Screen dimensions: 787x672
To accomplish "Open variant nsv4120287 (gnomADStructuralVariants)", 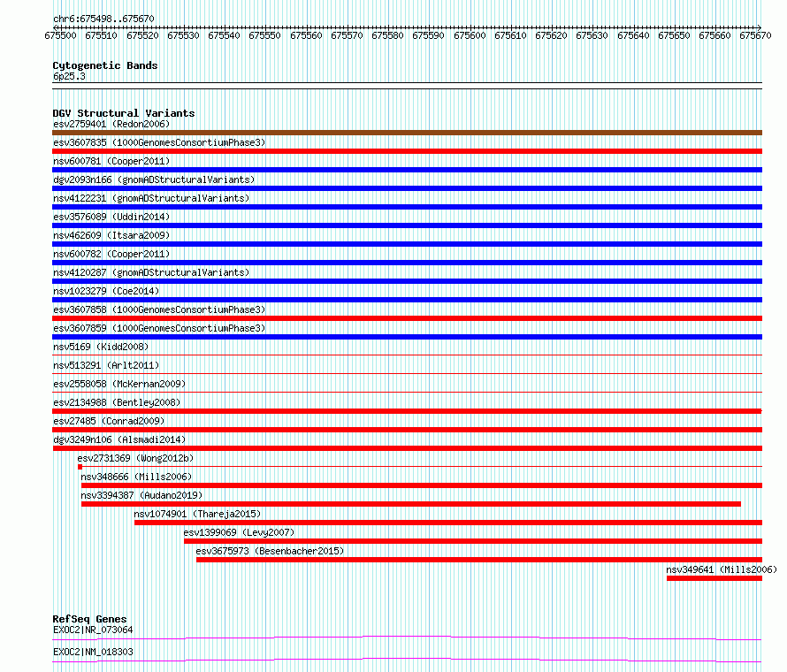I will [x=151, y=272].
